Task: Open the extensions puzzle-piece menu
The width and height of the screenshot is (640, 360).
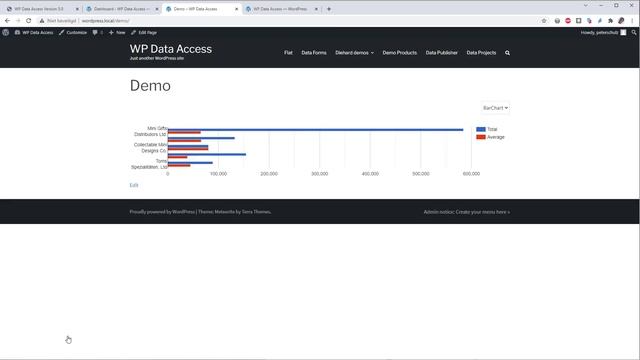Action: tap(610, 20)
